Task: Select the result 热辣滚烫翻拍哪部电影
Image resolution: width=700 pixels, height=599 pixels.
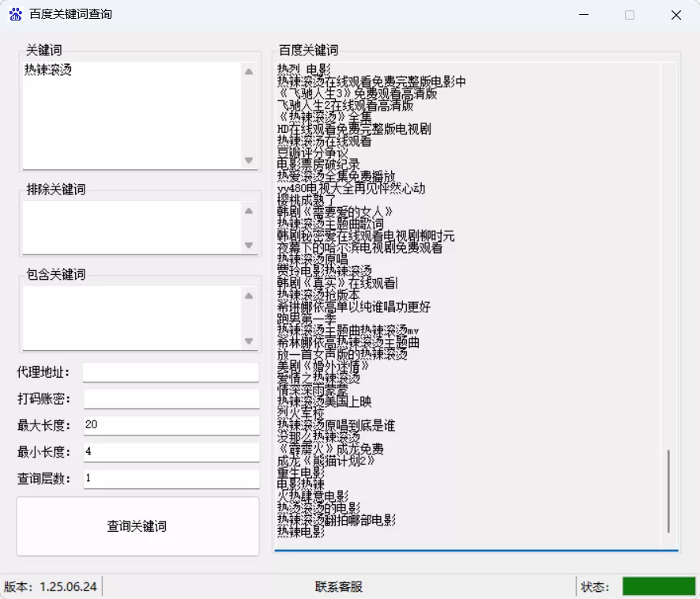Action: (x=337, y=520)
